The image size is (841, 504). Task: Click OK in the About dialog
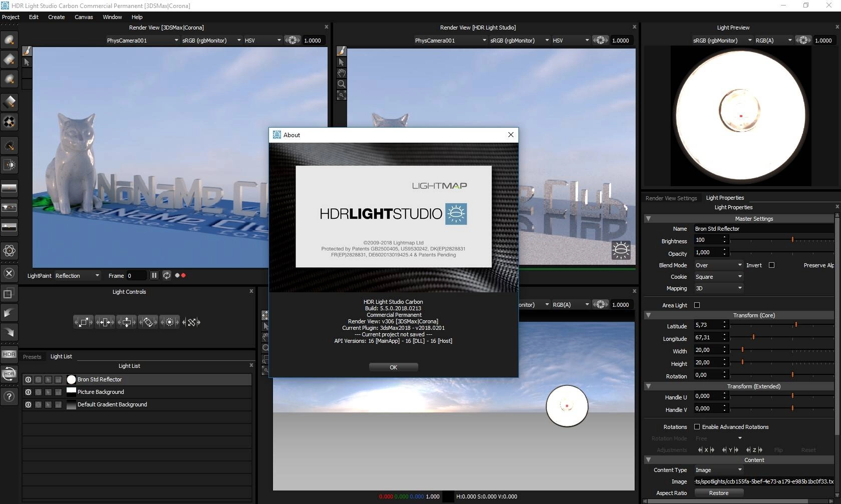pos(393,367)
